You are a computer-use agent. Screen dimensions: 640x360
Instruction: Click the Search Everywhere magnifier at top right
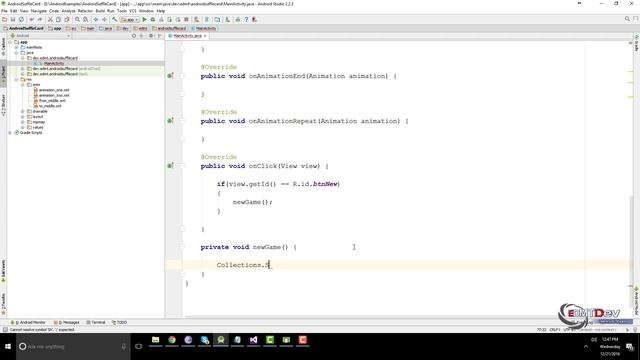click(x=627, y=19)
